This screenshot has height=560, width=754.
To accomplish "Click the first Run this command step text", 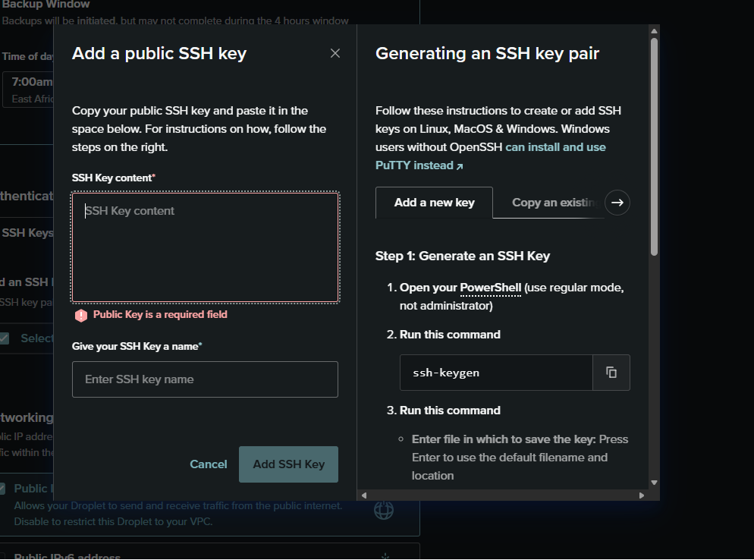I will click(450, 335).
